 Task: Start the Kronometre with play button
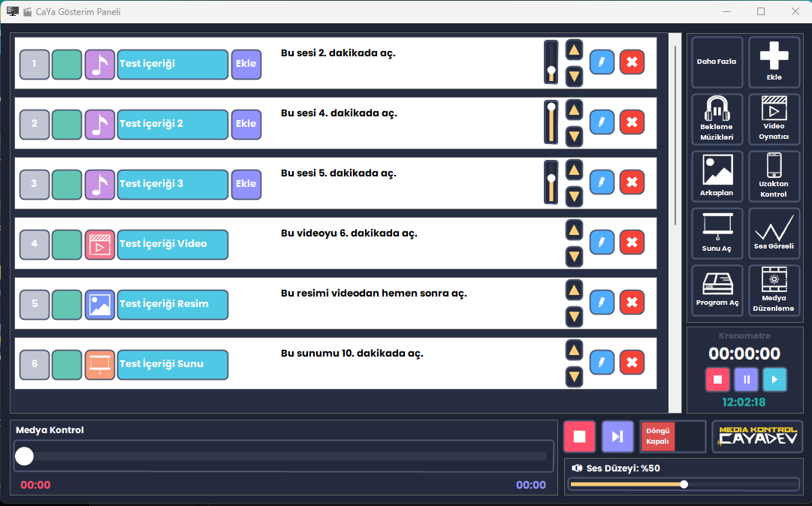click(774, 379)
